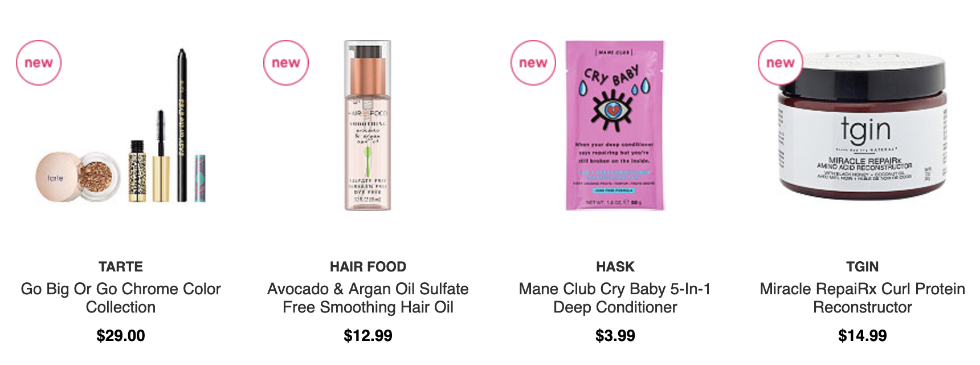
Task: Click the HAIR FOOD brand name
Action: pos(368,266)
